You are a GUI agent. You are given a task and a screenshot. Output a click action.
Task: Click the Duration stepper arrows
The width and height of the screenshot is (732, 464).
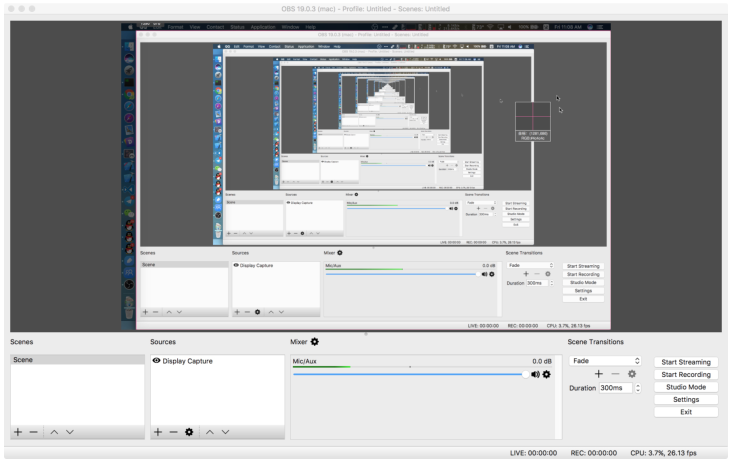click(x=638, y=388)
